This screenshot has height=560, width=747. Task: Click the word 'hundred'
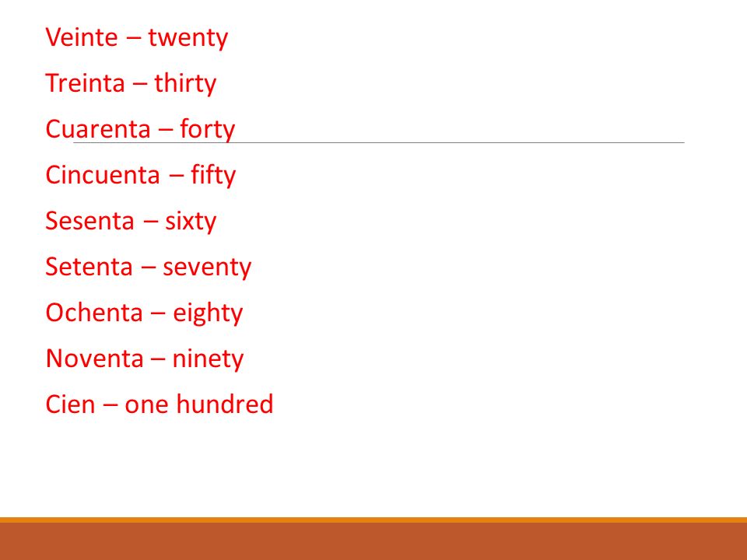click(x=225, y=404)
